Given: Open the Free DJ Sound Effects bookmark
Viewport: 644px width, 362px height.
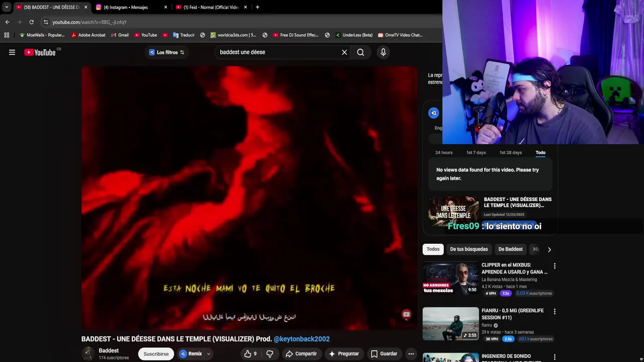Looking at the screenshot, I should (x=295, y=35).
